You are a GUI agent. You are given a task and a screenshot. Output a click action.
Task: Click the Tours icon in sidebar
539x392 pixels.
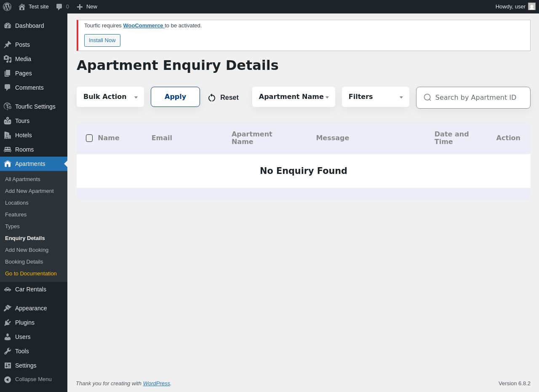[8, 121]
